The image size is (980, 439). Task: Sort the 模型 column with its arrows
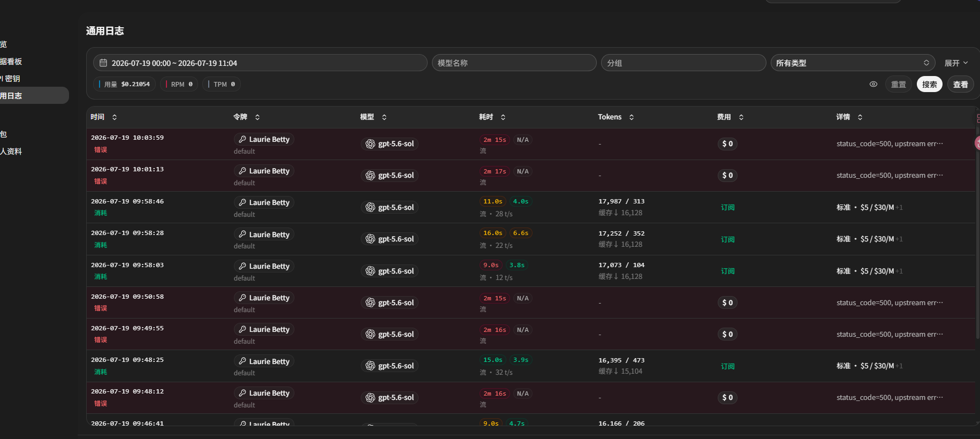(x=384, y=117)
